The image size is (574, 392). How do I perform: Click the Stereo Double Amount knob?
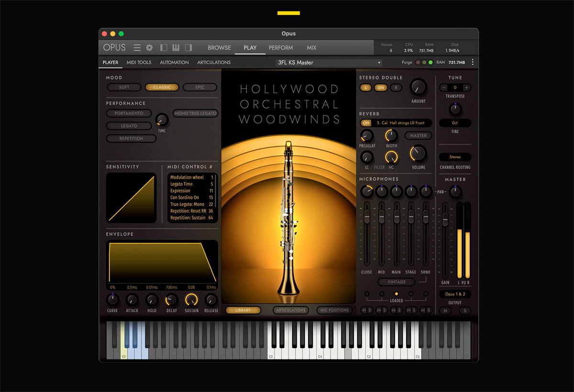click(x=418, y=87)
